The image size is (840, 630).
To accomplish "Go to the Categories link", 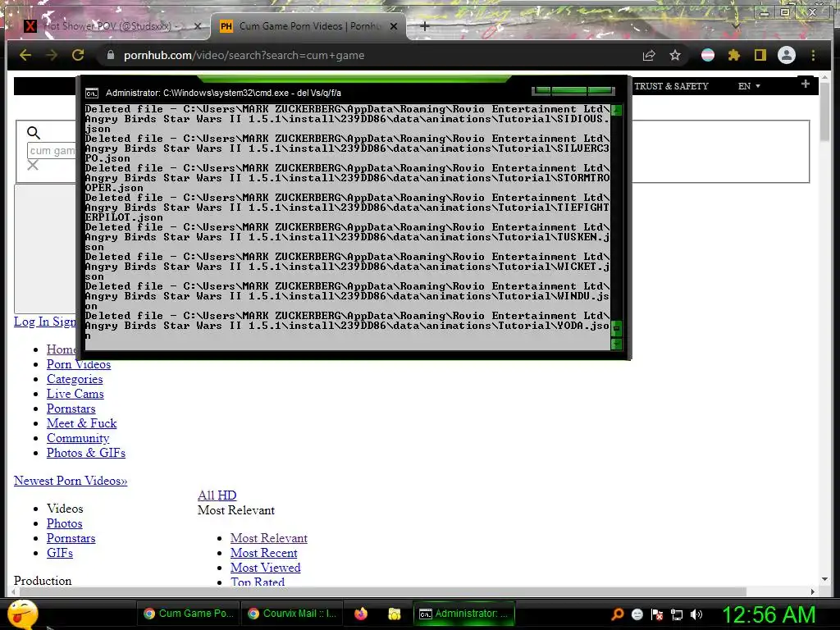I will pos(75,379).
